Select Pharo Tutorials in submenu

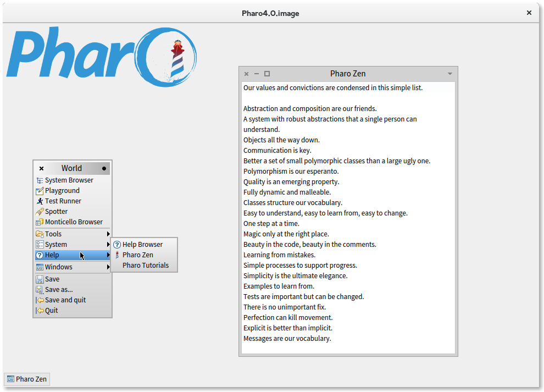pyautogui.click(x=146, y=266)
